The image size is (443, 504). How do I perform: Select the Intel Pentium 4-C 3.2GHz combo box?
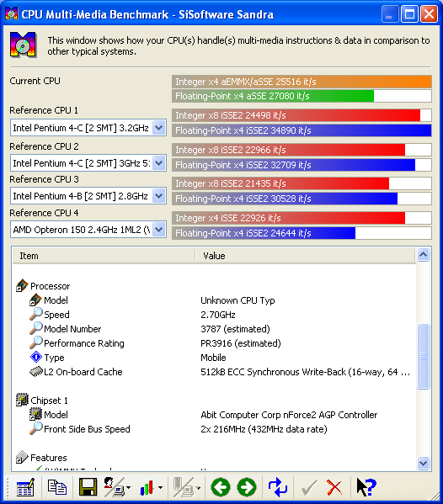[x=88, y=128]
